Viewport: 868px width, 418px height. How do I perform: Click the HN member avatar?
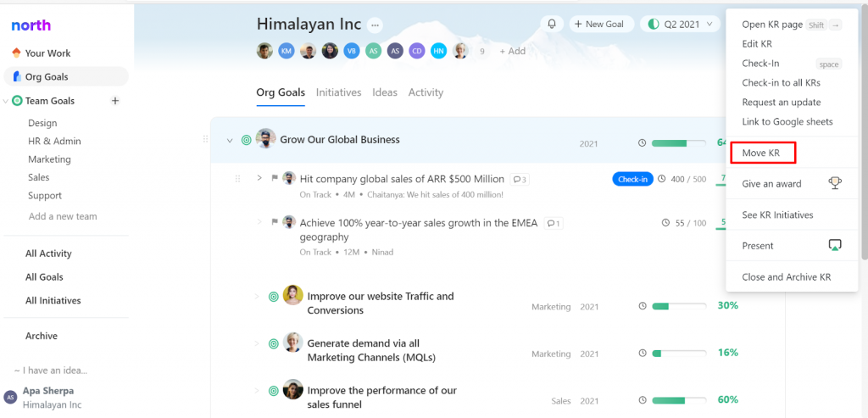tap(439, 51)
